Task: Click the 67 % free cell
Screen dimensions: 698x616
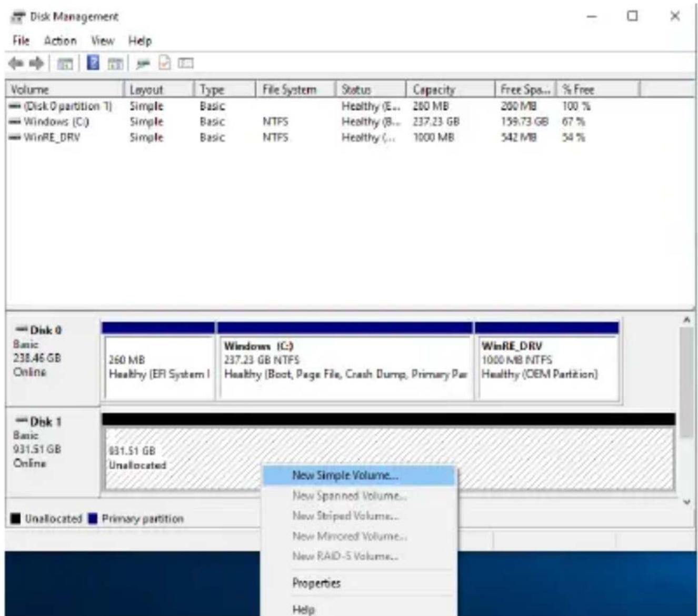Action: [x=573, y=122]
